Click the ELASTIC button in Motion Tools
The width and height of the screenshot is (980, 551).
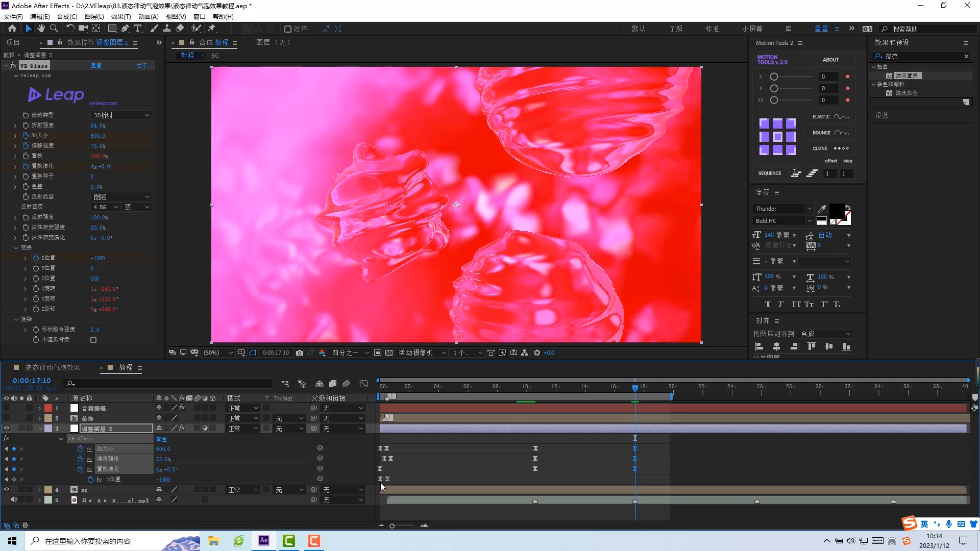point(830,117)
